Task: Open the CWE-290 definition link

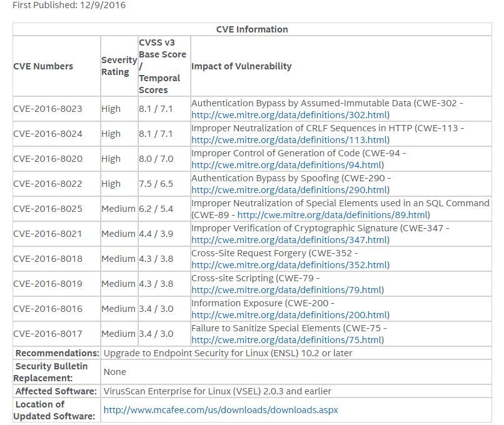Action: tap(290, 190)
